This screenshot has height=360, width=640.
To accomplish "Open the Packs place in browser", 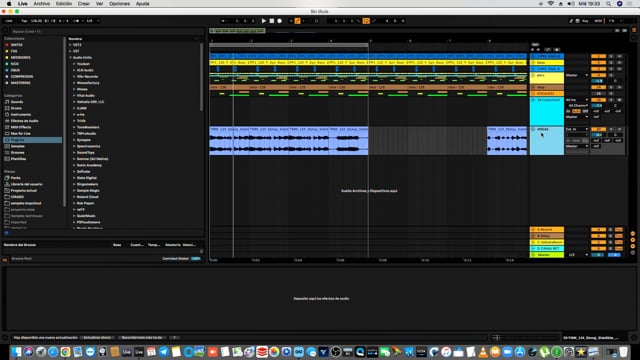I will [16, 178].
